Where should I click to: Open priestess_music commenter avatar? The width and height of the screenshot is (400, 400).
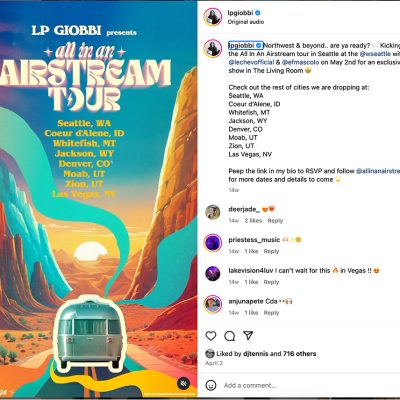pyautogui.click(x=213, y=243)
